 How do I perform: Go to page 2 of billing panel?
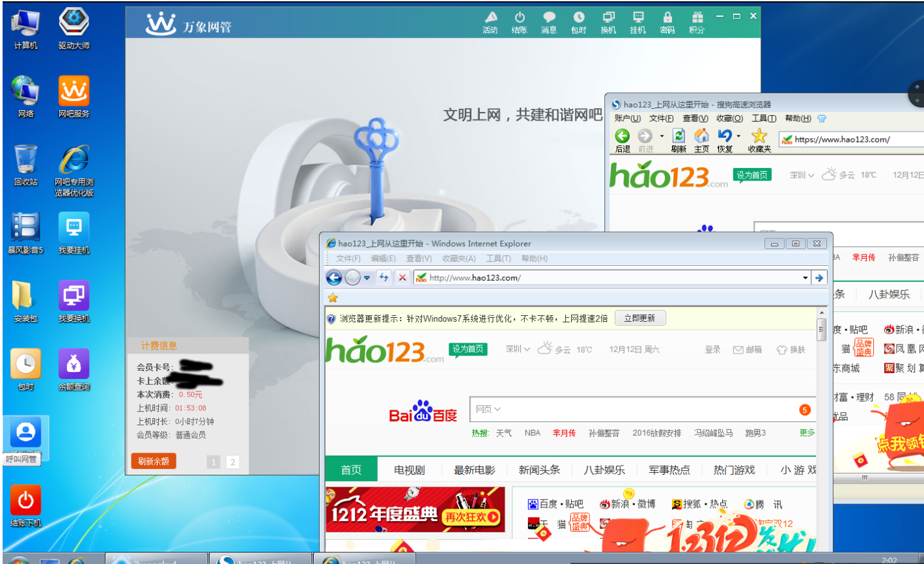point(232,462)
